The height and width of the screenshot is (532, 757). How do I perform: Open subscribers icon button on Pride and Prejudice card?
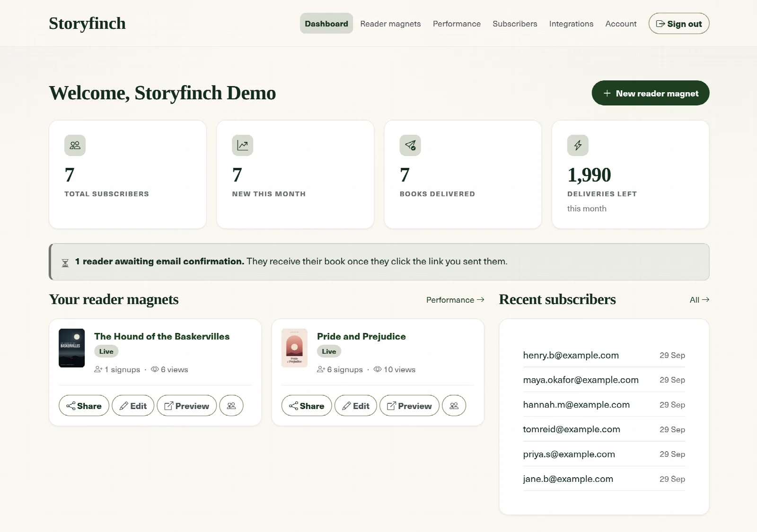tap(454, 406)
